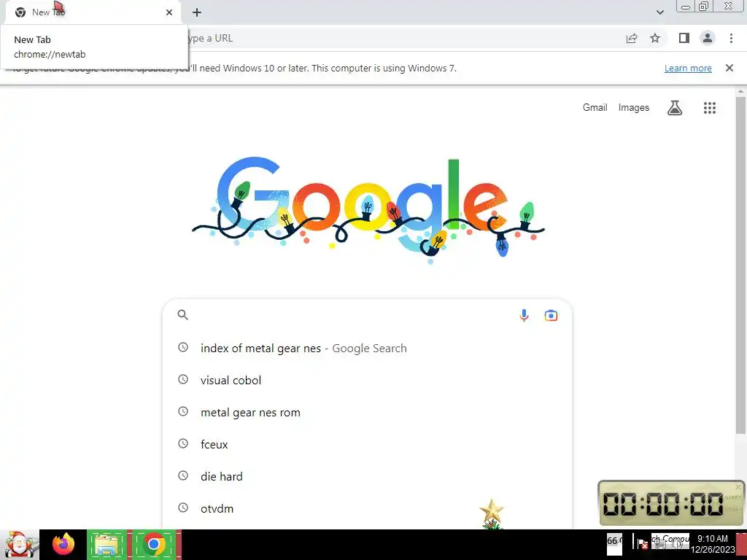
Task: Click history clock icon beside 'visual cobol'
Action: 183,379
